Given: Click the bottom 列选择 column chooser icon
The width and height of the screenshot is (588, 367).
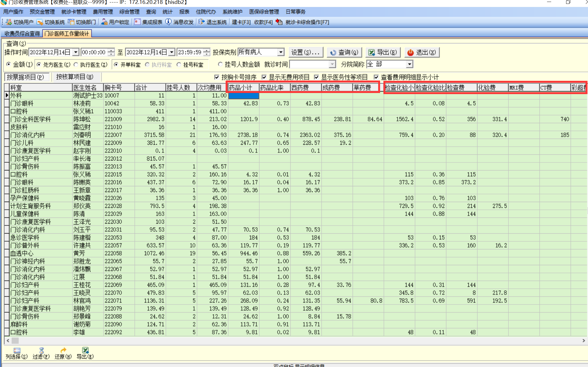Looking at the screenshot, I should [17, 351].
